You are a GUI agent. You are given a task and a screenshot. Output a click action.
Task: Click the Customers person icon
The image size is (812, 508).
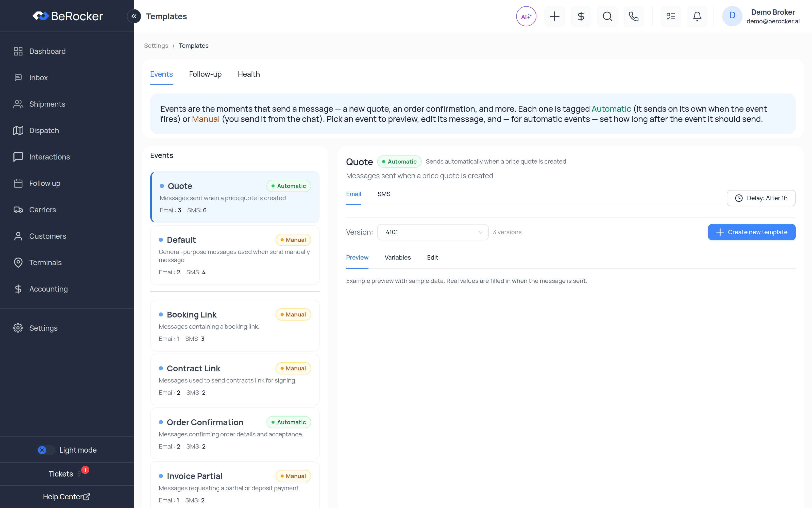(18, 236)
